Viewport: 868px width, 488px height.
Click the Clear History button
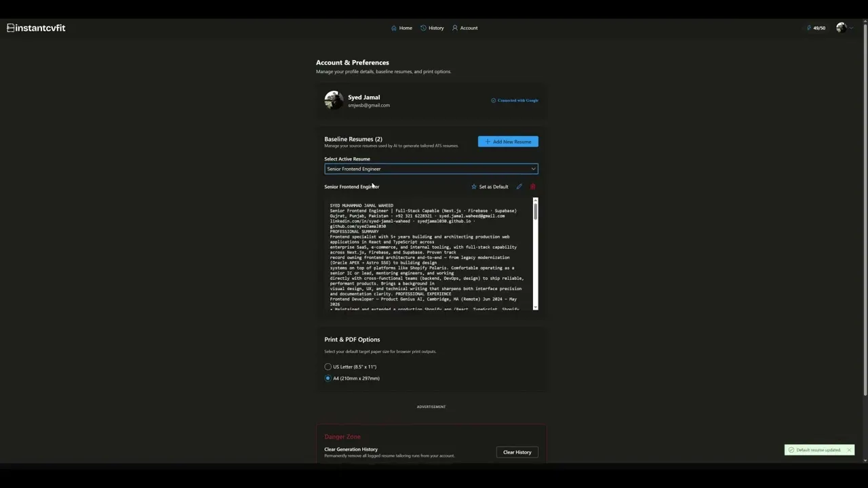[517, 452]
